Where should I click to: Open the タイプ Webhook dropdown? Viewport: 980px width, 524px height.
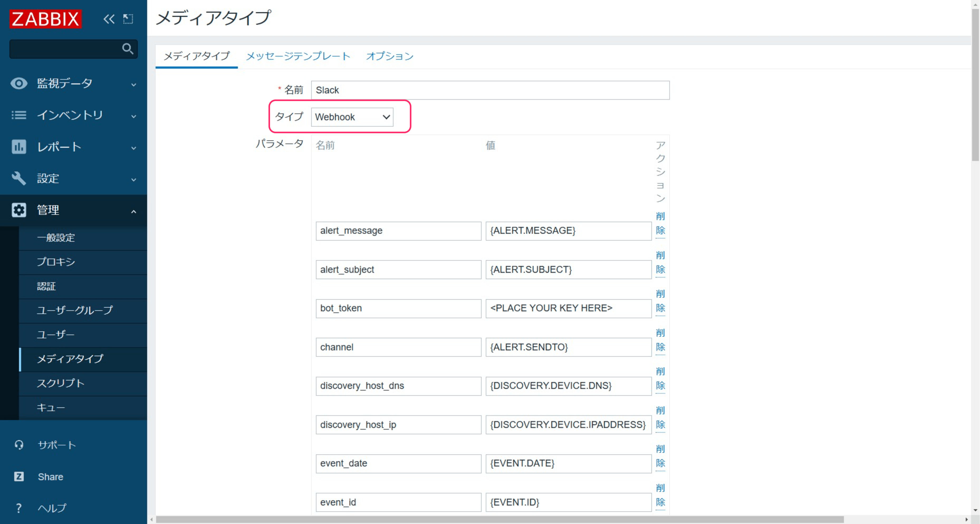click(352, 117)
